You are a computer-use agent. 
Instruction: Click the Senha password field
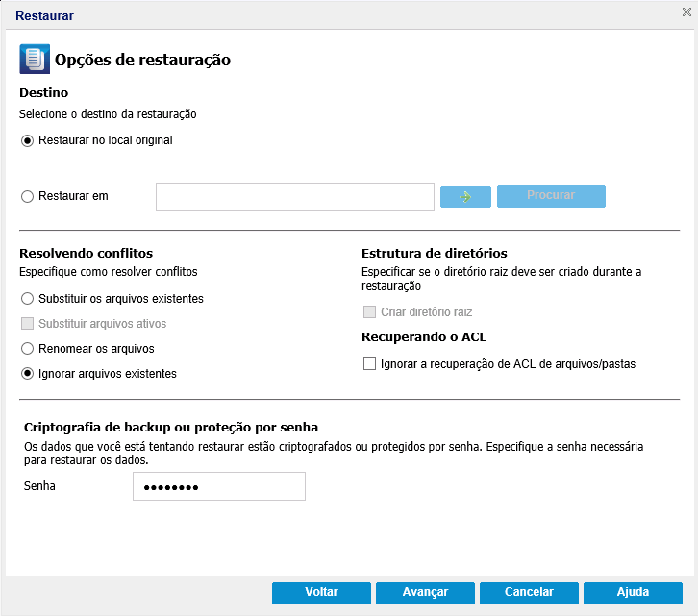[x=219, y=486]
